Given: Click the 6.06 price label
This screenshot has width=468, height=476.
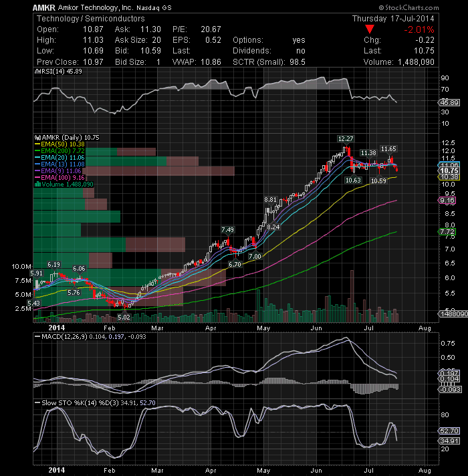Looking at the screenshot, I should pyautogui.click(x=79, y=269).
